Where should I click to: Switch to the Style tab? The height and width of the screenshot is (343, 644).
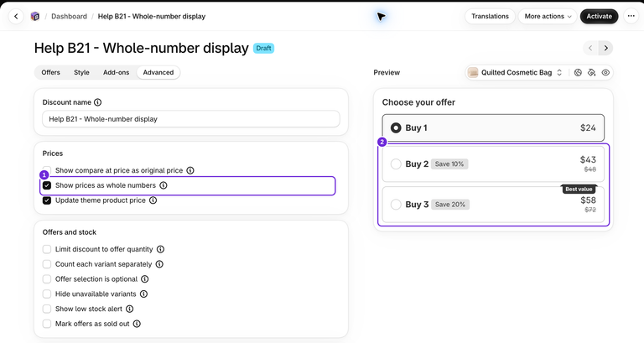(81, 72)
